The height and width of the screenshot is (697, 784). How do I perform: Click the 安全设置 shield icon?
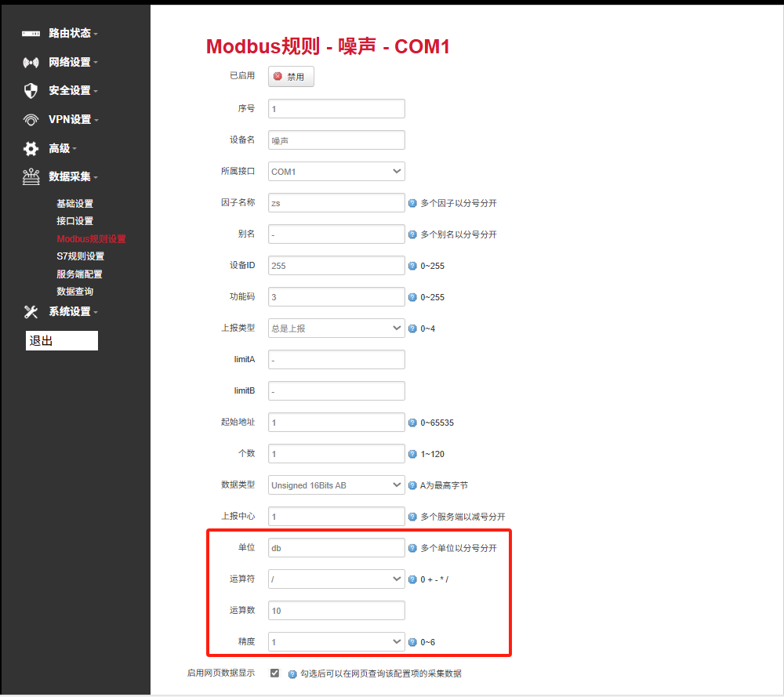(28, 90)
